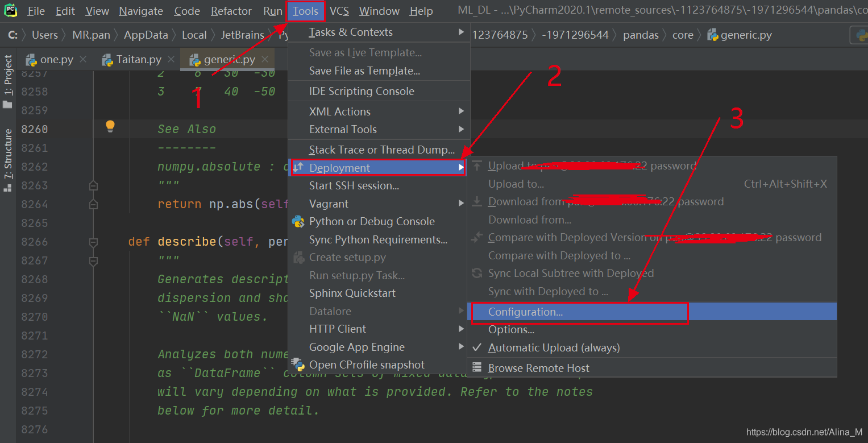Image resolution: width=868 pixels, height=443 pixels.
Task: Click the Users breadcrumb
Action: point(45,35)
